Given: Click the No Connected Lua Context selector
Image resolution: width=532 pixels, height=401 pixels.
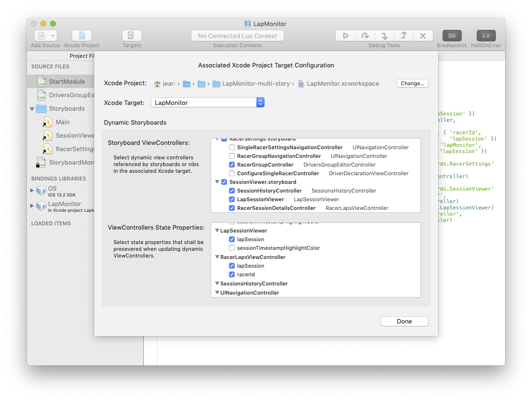Looking at the screenshot, I should click(238, 36).
